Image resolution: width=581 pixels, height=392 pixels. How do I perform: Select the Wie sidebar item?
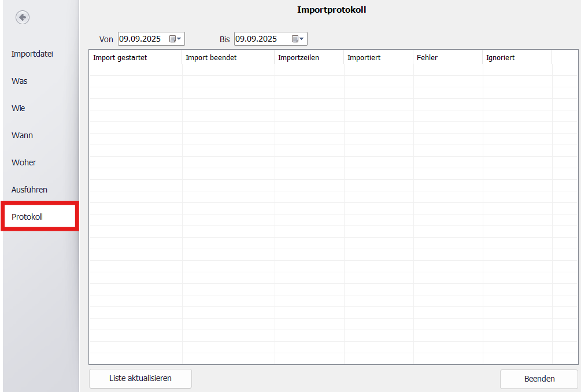coord(18,108)
